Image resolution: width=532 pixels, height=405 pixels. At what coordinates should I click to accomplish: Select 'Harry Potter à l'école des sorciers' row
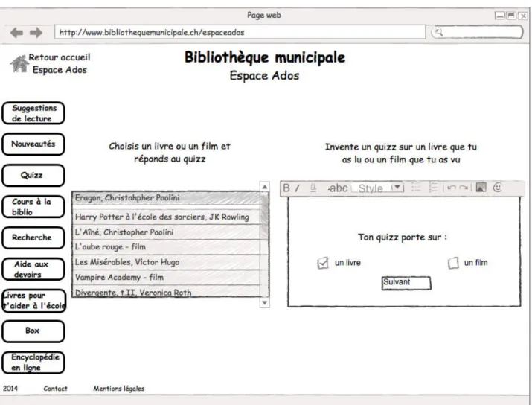(166, 217)
